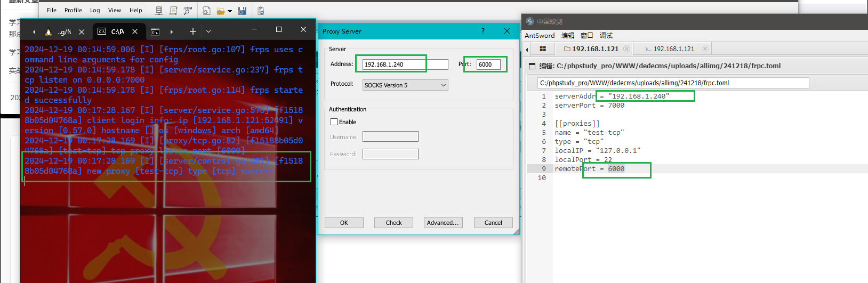Screen dimensions: 868x283
Task: Open the Profile menu
Action: tap(73, 10)
